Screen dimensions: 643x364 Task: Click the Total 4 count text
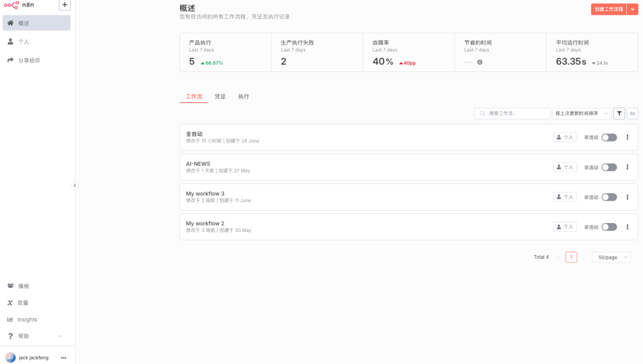(x=541, y=257)
